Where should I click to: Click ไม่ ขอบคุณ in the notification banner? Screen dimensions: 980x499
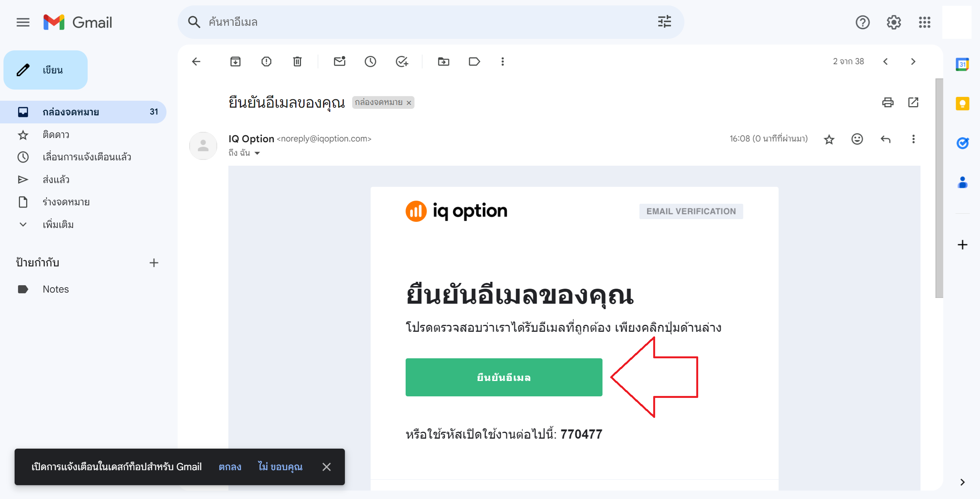tap(280, 467)
